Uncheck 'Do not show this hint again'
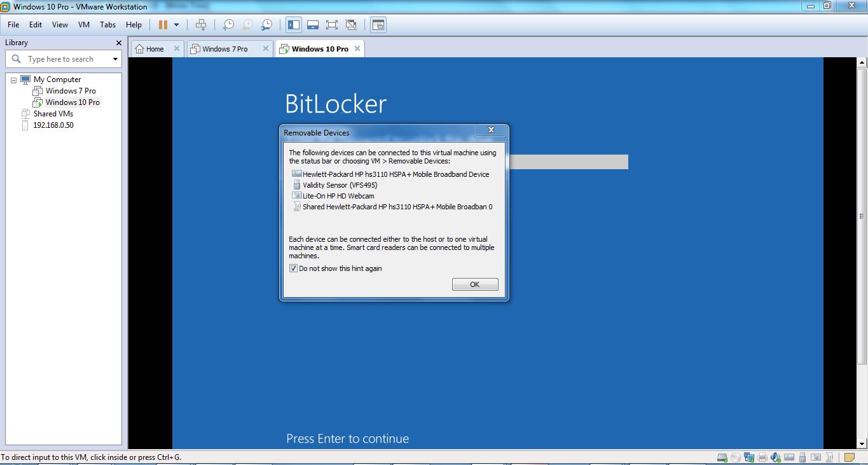 293,268
